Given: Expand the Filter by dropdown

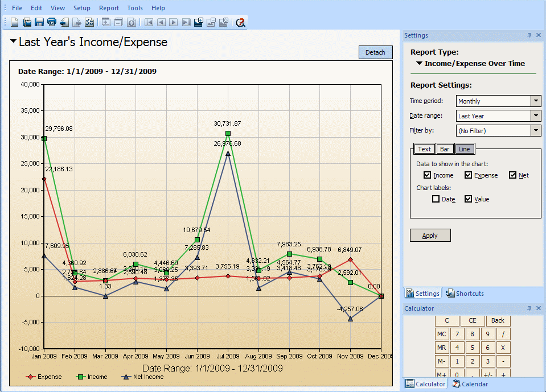Looking at the screenshot, I should (x=535, y=131).
